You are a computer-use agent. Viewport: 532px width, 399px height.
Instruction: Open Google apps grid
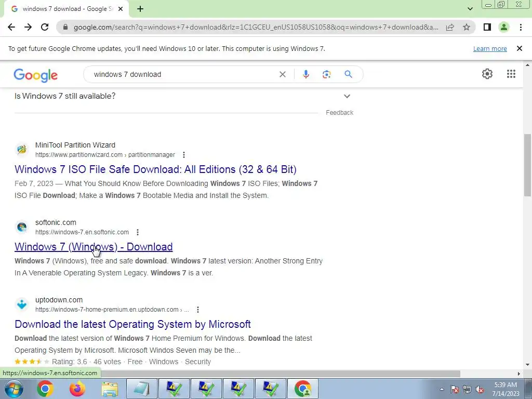pos(511,74)
